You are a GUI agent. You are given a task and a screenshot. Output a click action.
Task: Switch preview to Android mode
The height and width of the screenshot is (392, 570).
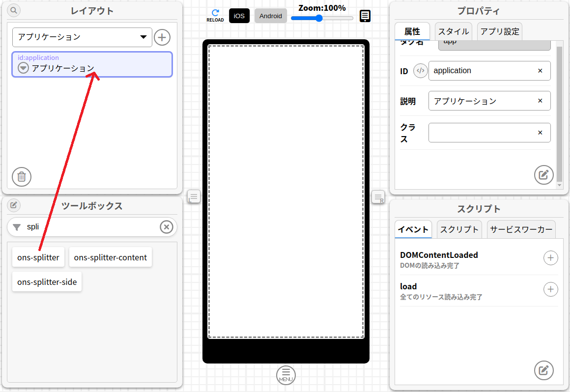271,16
